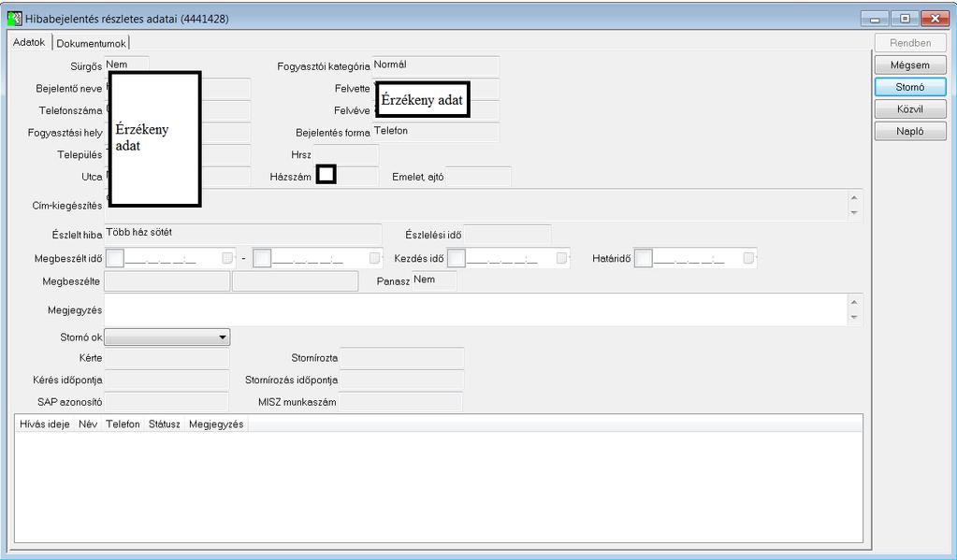The height and width of the screenshot is (560, 957).
Task: Click the MISZ munkaszám field
Action: pyautogui.click(x=400, y=401)
